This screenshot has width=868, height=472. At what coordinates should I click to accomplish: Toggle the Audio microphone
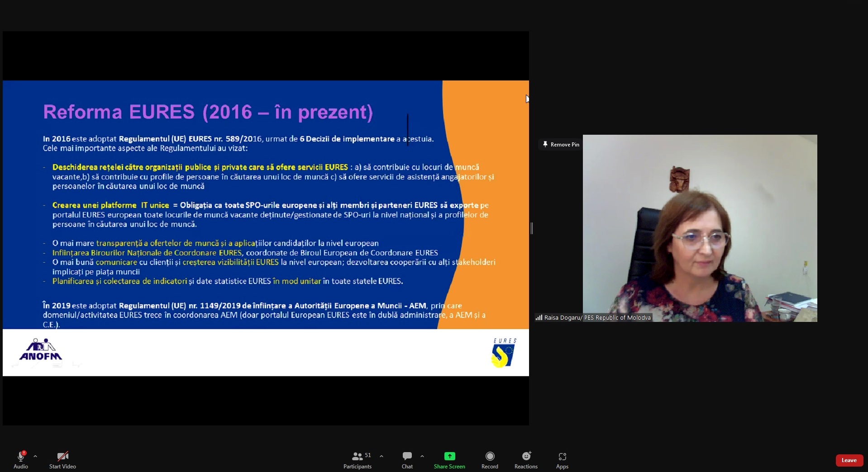(x=21, y=460)
